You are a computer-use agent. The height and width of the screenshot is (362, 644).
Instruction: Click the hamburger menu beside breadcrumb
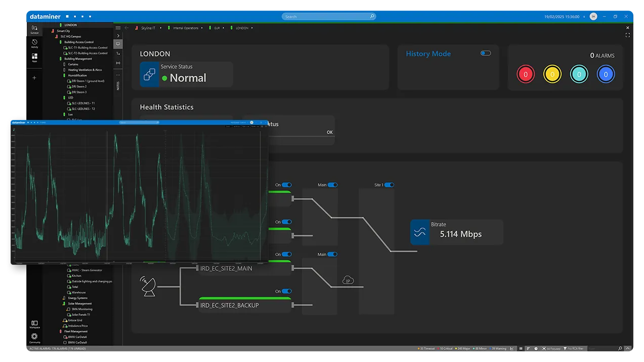118,28
